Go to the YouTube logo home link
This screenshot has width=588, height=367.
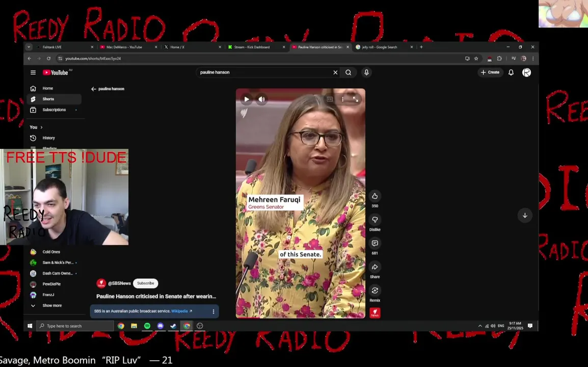tap(56, 72)
